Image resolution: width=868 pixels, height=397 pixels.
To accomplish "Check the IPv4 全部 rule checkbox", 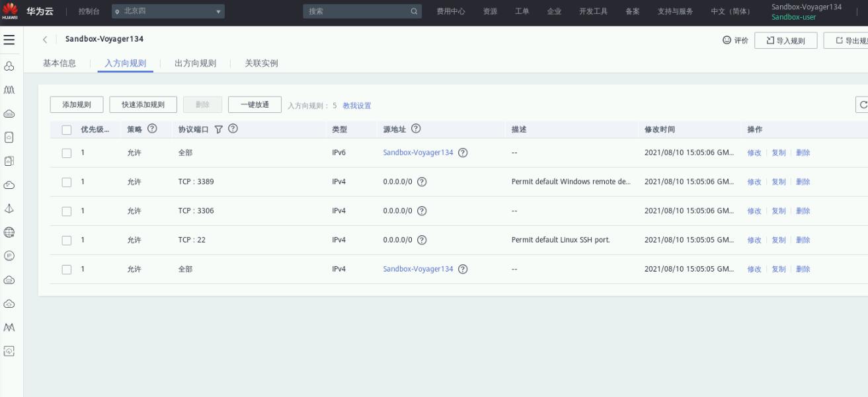I will 66,270.
